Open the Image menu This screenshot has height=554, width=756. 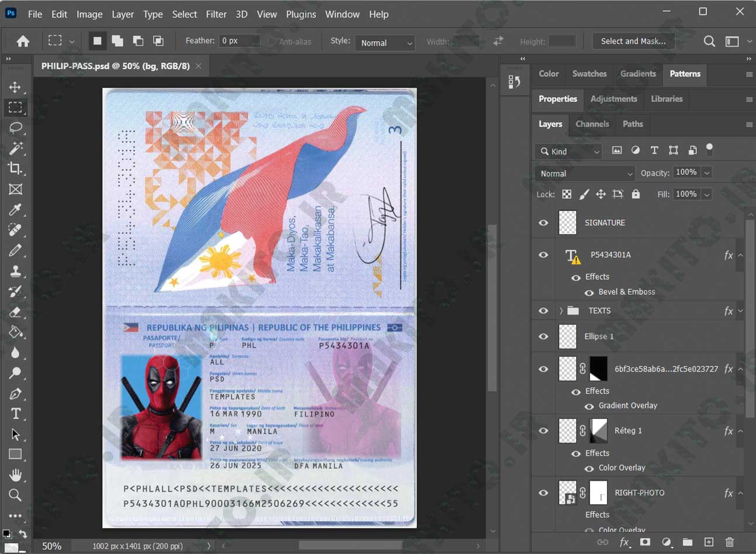point(89,14)
